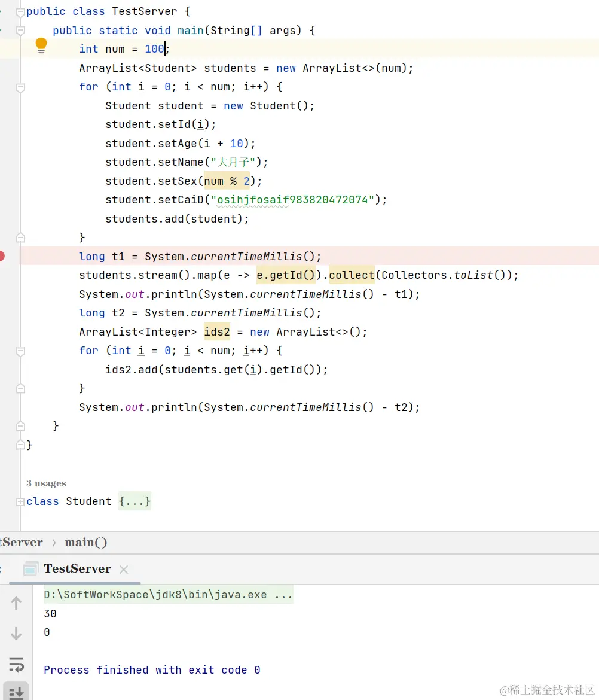This screenshot has width=599, height=700.
Task: Click the new Student() constructor call
Action: pos(266,106)
